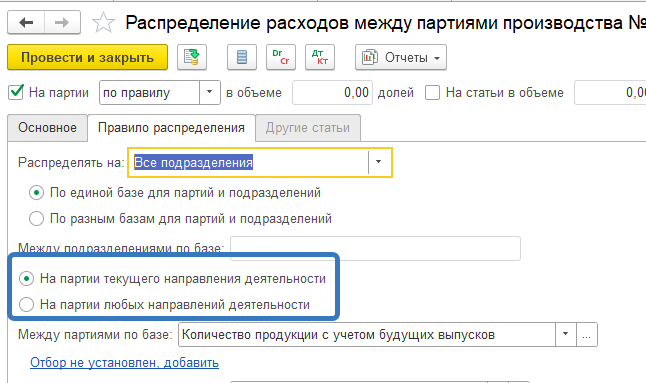The width and height of the screenshot is (646, 383).
Task: Select На партии текущего направления деятельности
Action: coord(26,279)
